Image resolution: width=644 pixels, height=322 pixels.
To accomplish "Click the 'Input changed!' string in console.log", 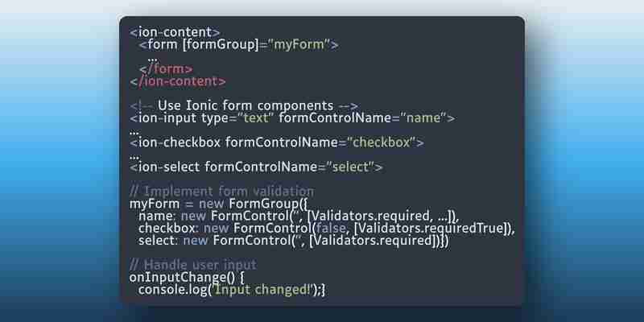I will [263, 290].
